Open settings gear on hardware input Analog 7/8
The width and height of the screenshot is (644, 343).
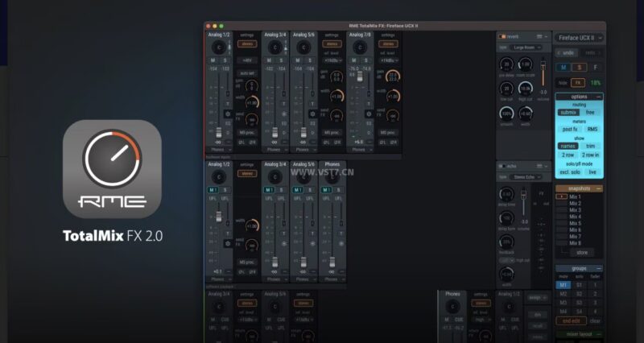pos(369,114)
